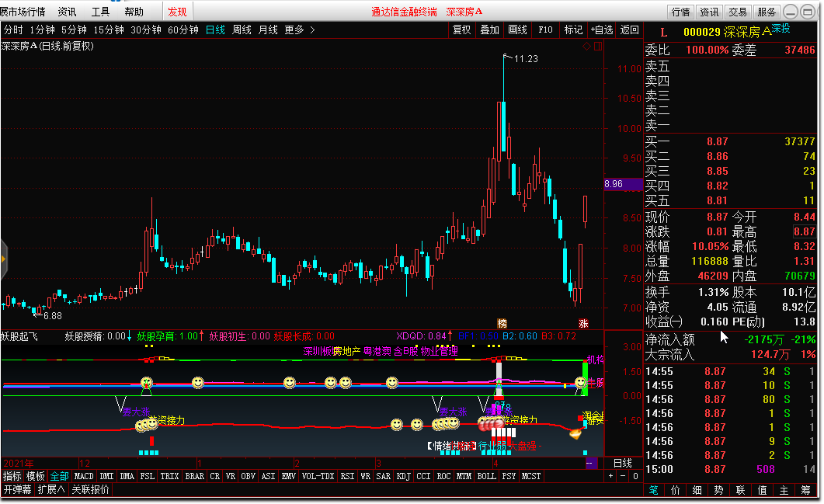Click the 标记 mark button

[573, 30]
